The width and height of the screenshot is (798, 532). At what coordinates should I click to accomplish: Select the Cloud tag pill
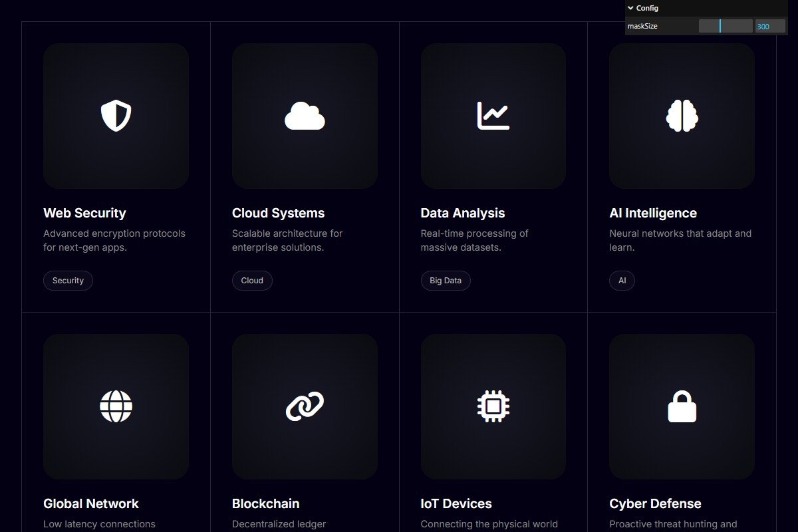(252, 281)
